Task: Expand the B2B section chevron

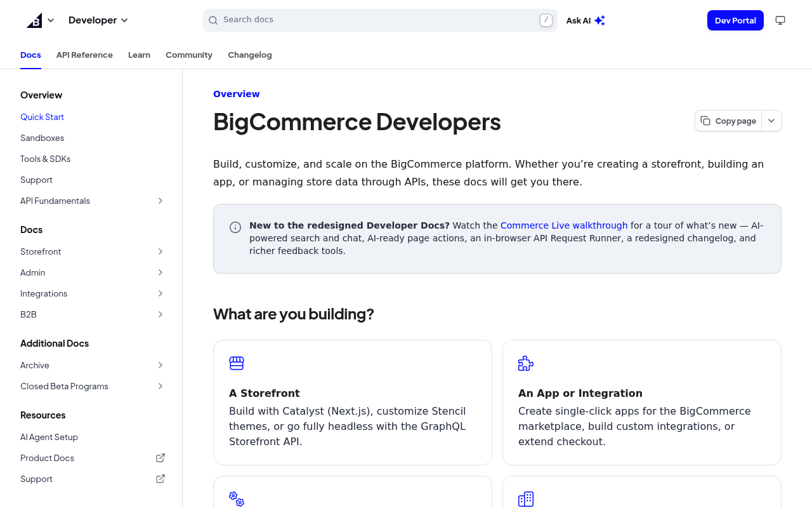Action: [160, 314]
